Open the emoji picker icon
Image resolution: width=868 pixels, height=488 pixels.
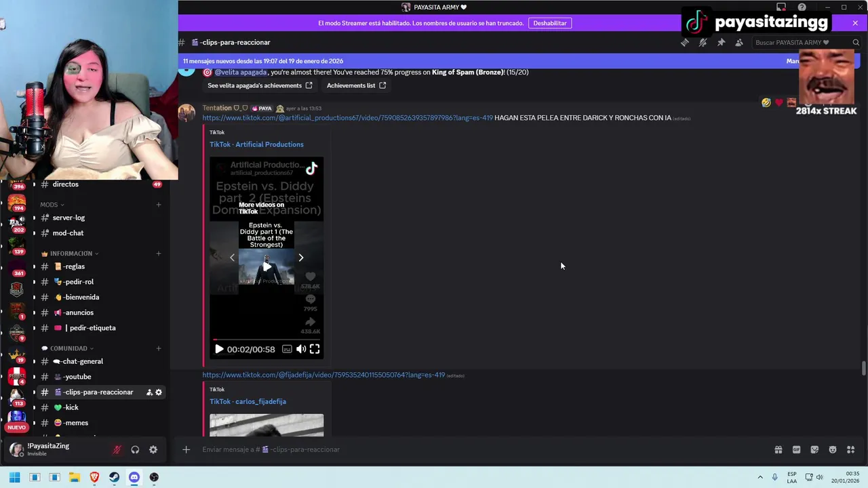[x=833, y=449]
